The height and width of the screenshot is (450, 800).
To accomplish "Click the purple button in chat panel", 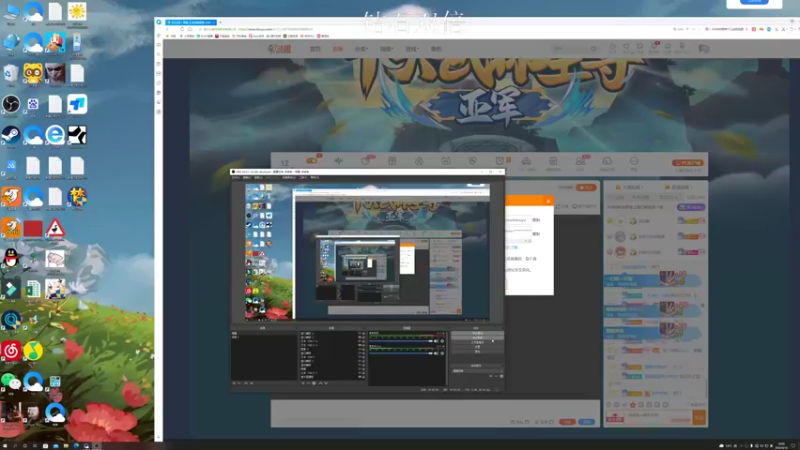I will (691, 207).
